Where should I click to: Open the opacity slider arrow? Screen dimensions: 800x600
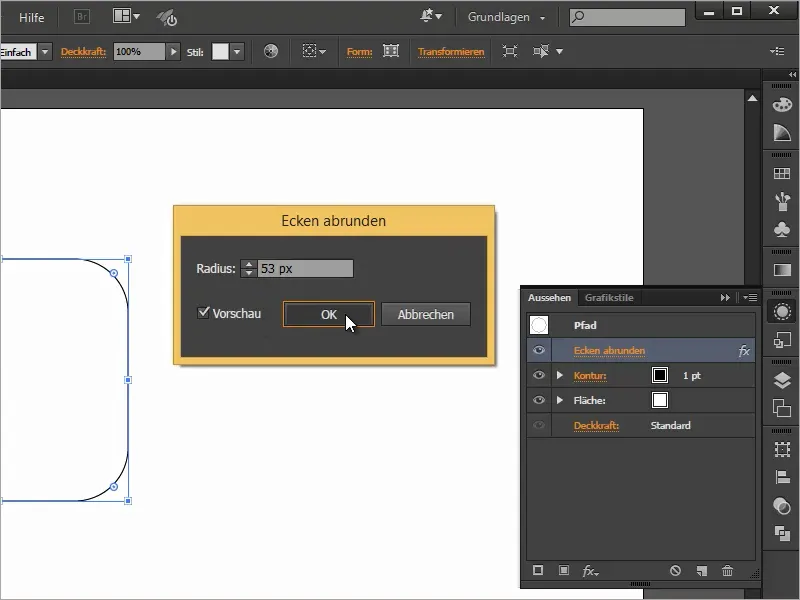coord(173,52)
